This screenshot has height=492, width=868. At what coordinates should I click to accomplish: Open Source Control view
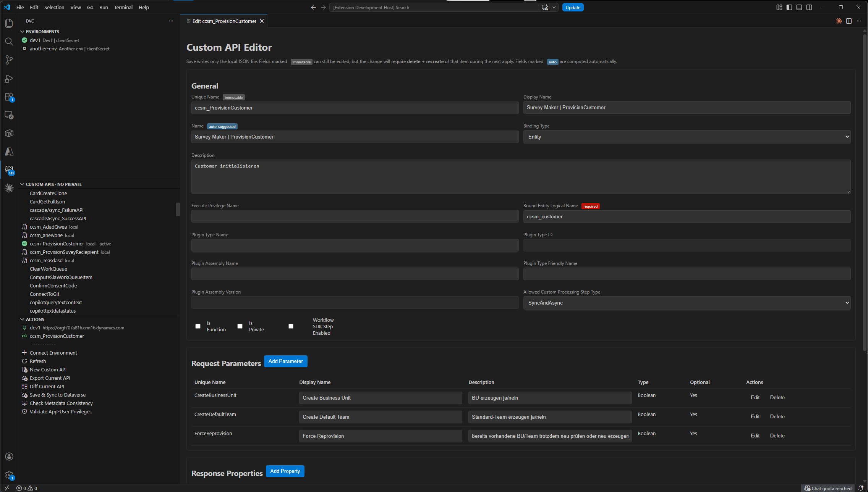(x=9, y=60)
